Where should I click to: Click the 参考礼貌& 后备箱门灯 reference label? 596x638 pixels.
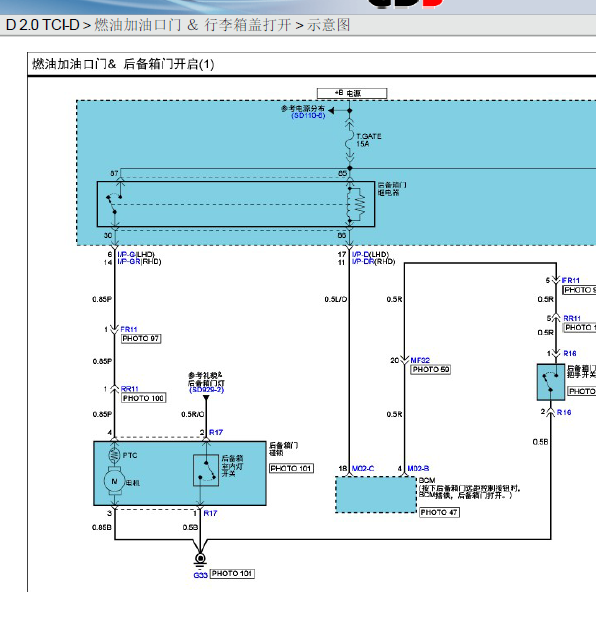pos(206,379)
